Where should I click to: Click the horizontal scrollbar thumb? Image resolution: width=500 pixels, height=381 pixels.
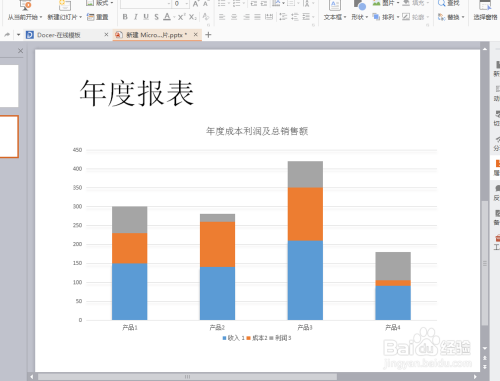(187, 377)
